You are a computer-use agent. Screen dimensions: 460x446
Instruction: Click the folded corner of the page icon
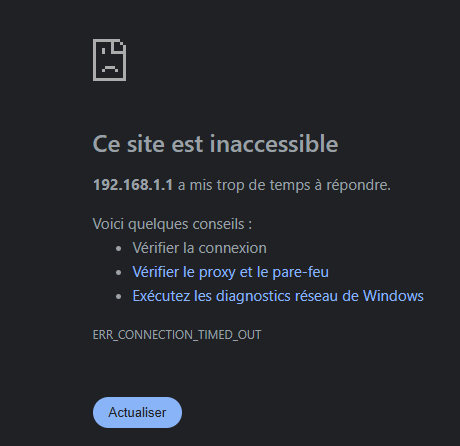click(119, 46)
